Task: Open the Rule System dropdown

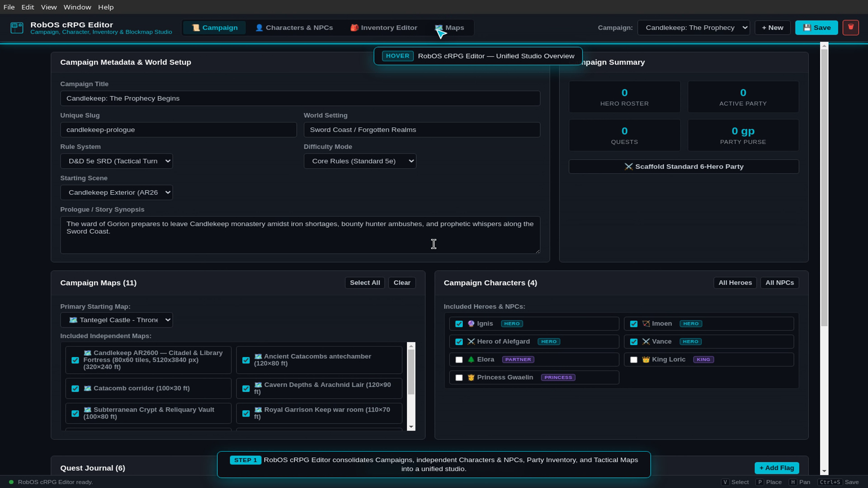Action: point(116,161)
